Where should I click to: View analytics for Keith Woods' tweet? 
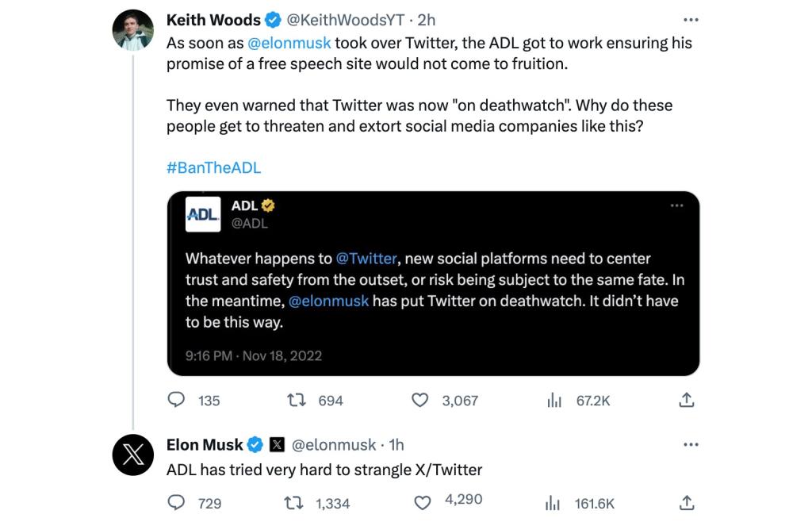point(554,401)
